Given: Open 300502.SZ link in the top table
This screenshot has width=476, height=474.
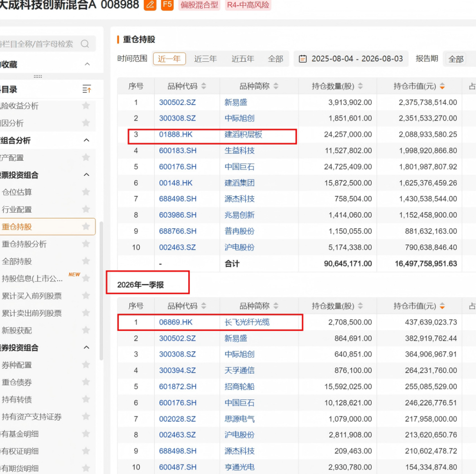Looking at the screenshot, I should pyautogui.click(x=177, y=102).
